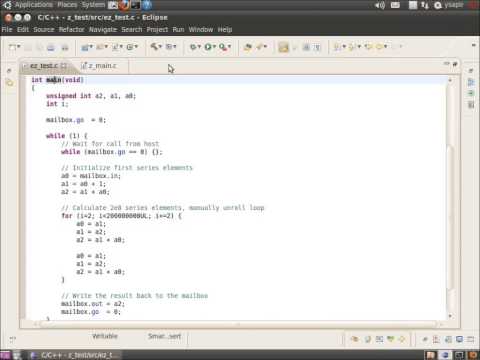Expand the Run configurations dropdown arrow
The height and width of the screenshot is (360, 480).
point(214,47)
